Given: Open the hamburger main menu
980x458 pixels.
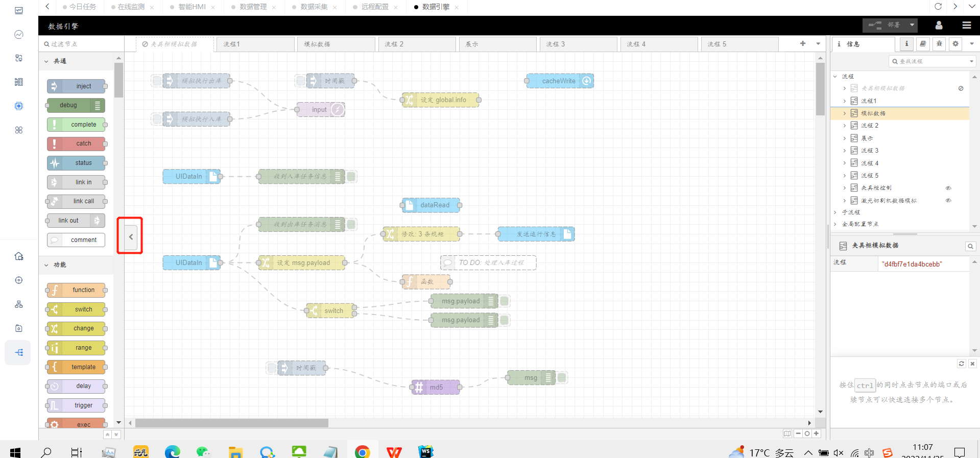Looking at the screenshot, I should [966, 25].
